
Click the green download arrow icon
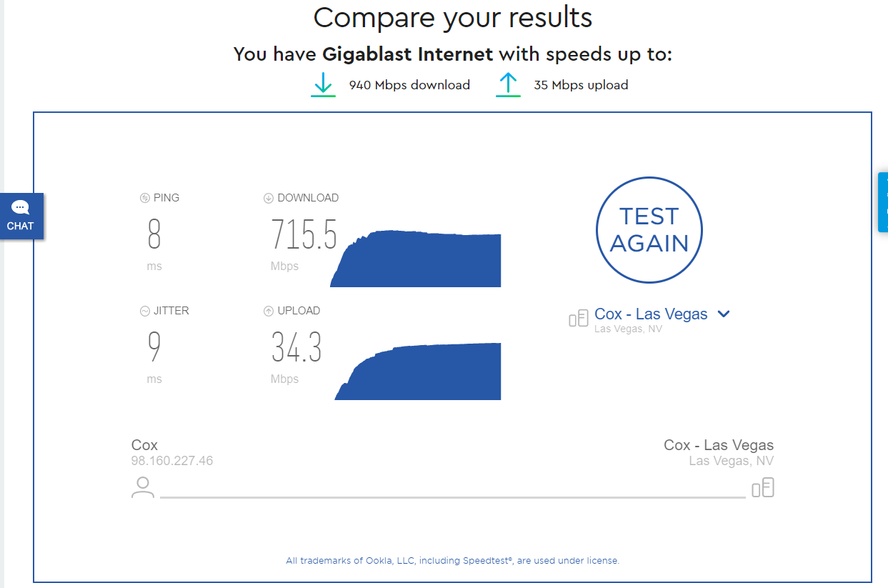[323, 84]
